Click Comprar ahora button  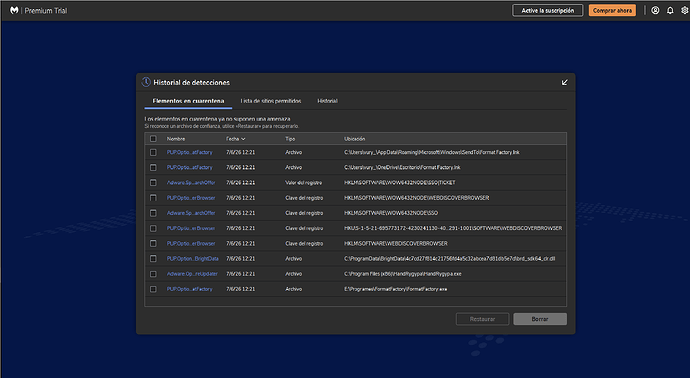point(612,10)
